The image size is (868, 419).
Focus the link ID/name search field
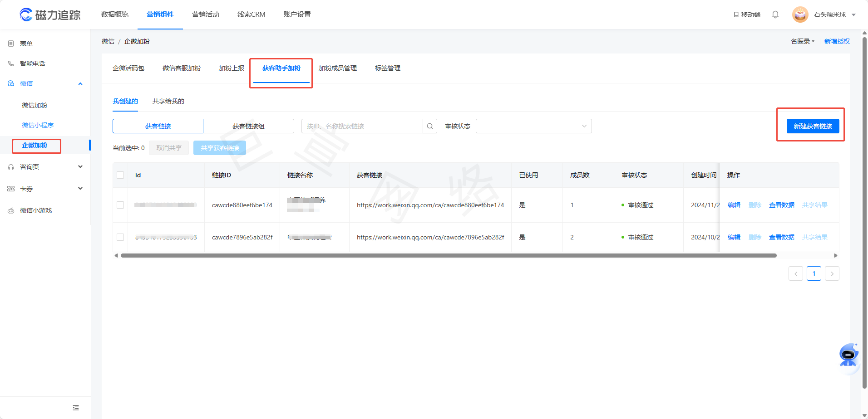(x=362, y=126)
